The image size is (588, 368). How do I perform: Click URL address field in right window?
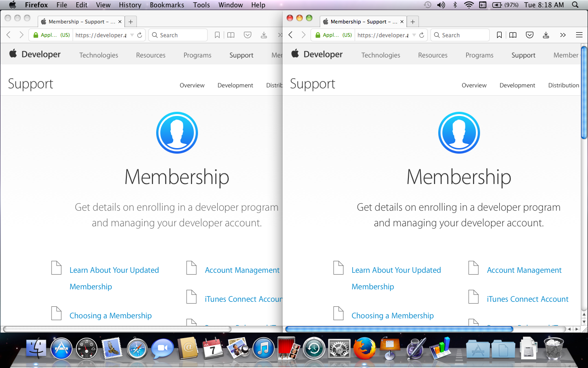(x=383, y=35)
